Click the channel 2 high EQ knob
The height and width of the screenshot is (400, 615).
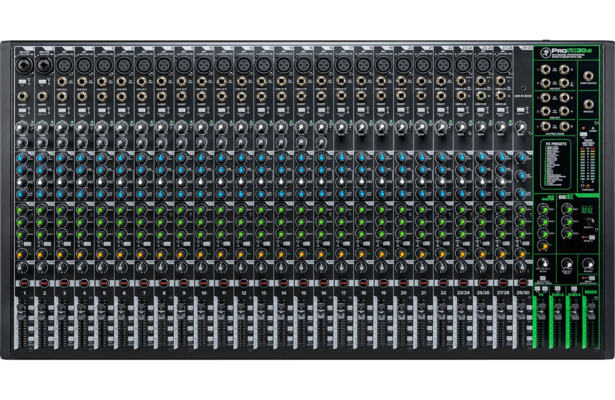point(42,159)
